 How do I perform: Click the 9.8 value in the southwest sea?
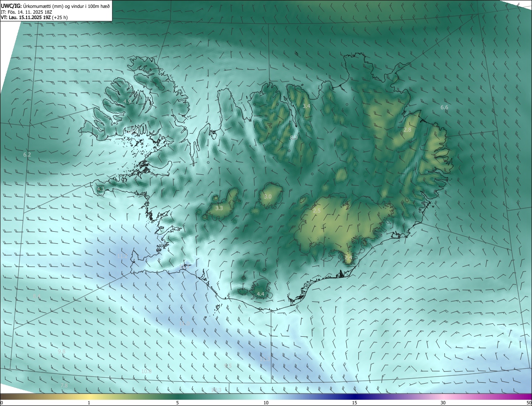point(62,351)
